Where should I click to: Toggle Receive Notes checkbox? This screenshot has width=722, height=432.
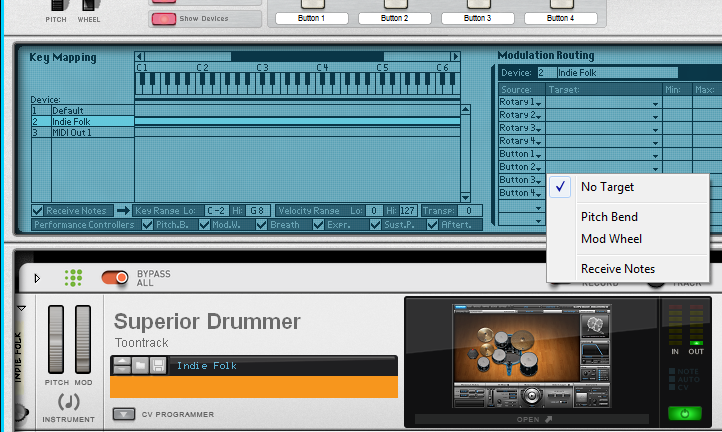pyautogui.click(x=38, y=210)
